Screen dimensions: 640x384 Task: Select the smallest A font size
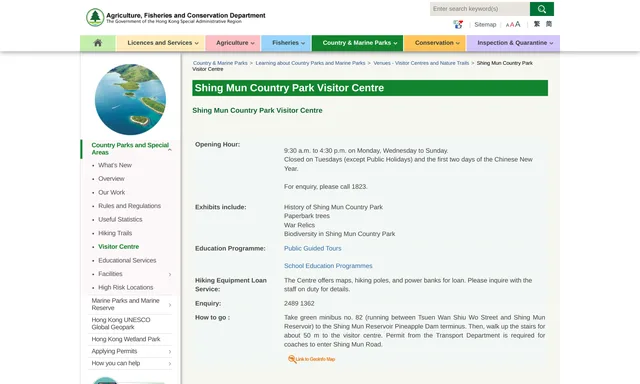click(x=507, y=25)
